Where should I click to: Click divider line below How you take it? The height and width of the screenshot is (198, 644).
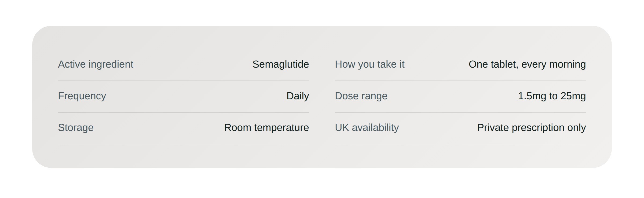460,81
